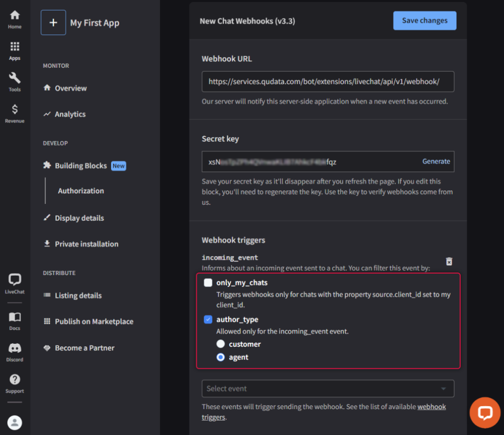Expand the Select event dropdown
The image size is (504, 435).
[328, 389]
